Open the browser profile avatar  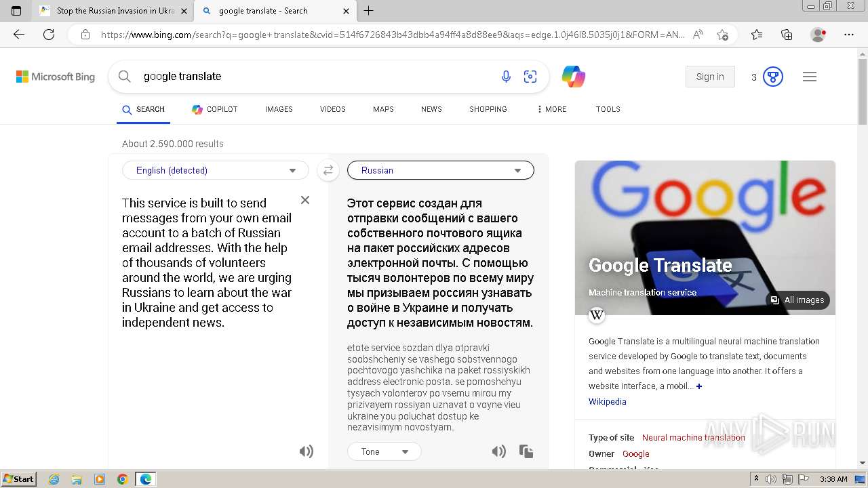point(818,35)
